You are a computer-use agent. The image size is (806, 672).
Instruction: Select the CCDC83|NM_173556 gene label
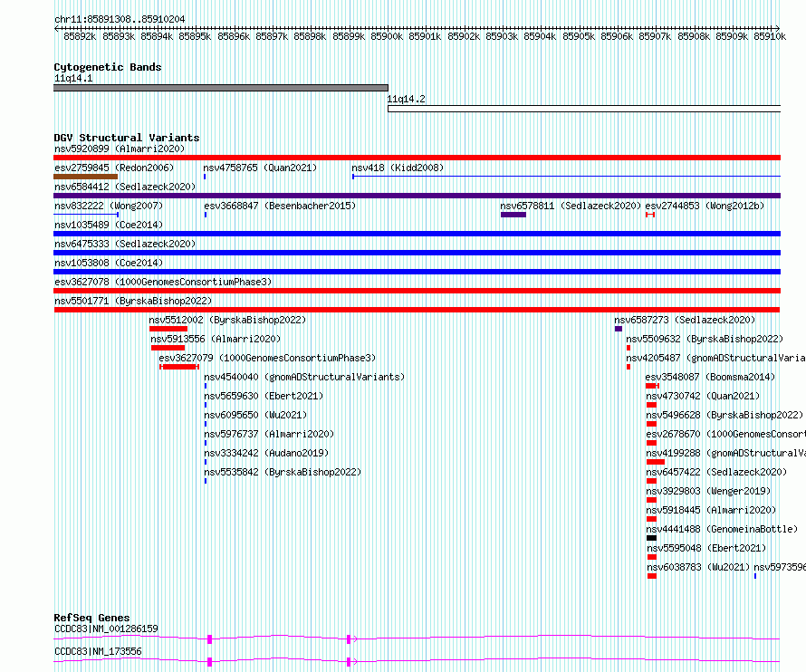tap(98, 651)
